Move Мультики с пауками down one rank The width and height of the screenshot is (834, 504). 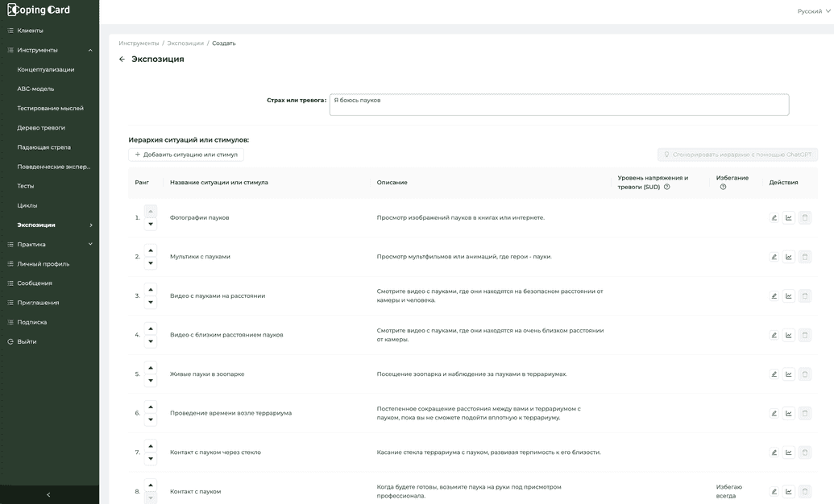151,263
